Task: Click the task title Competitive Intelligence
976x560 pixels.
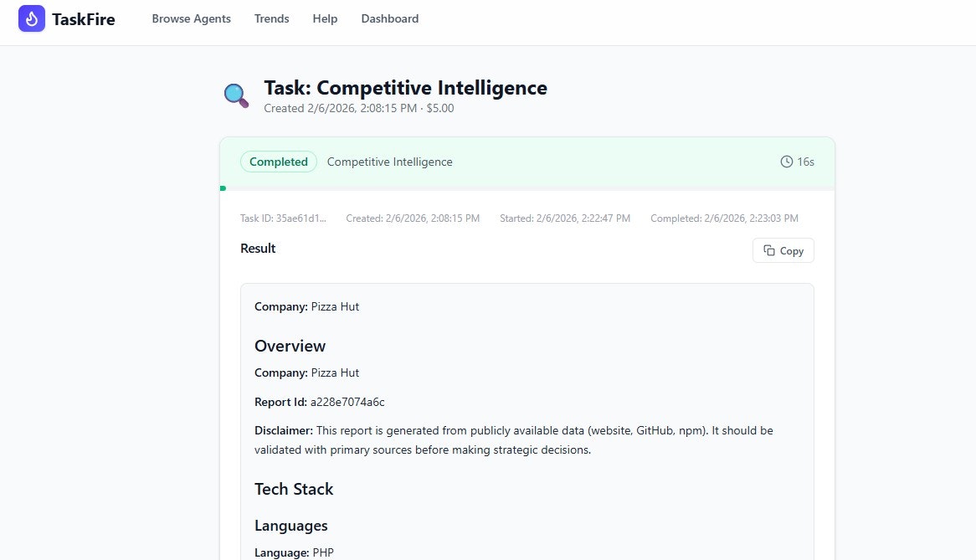Action: pyautogui.click(x=405, y=87)
